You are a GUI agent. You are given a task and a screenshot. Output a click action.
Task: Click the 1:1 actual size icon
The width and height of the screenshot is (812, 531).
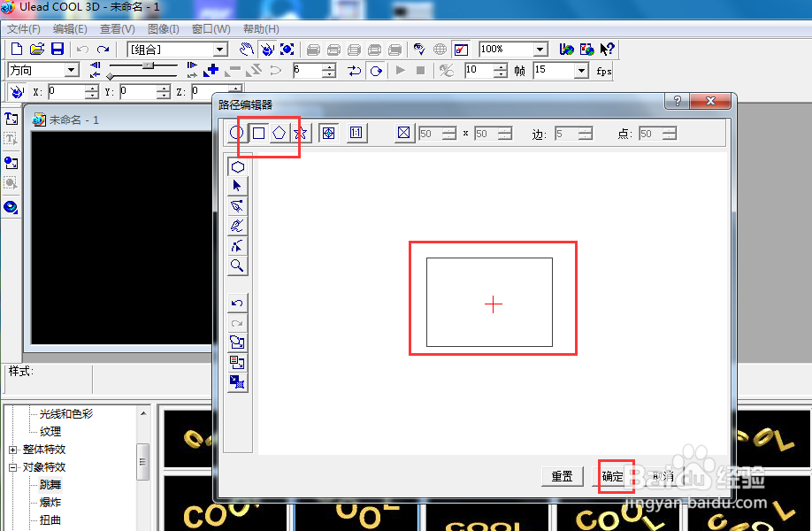pyautogui.click(x=356, y=133)
